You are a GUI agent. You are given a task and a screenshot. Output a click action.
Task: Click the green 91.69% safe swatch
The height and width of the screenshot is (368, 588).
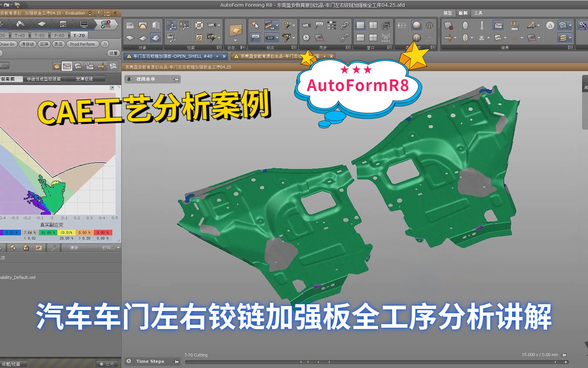pyautogui.click(x=48, y=233)
